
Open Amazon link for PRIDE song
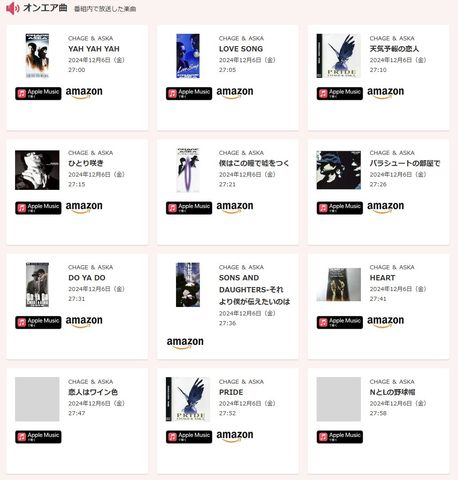(235, 436)
